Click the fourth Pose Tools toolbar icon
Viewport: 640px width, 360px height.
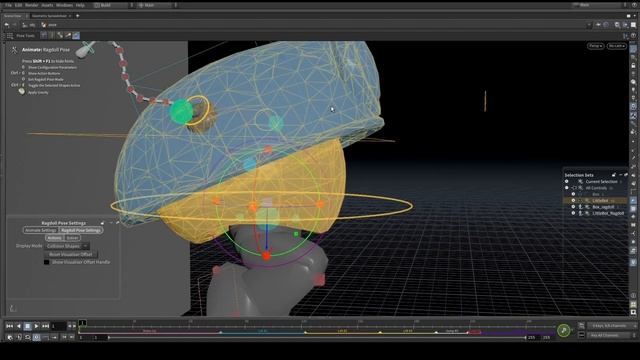(68, 36)
